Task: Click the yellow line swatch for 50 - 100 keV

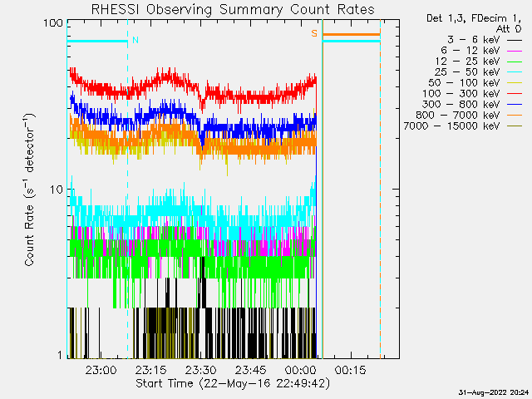Action: tap(515, 83)
